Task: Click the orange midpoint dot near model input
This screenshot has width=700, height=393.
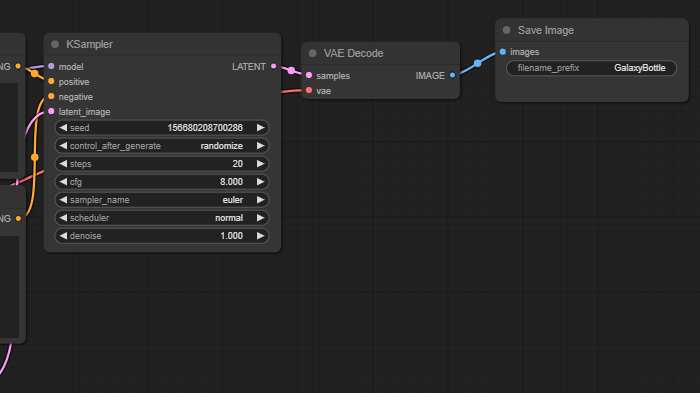Action: [34, 73]
